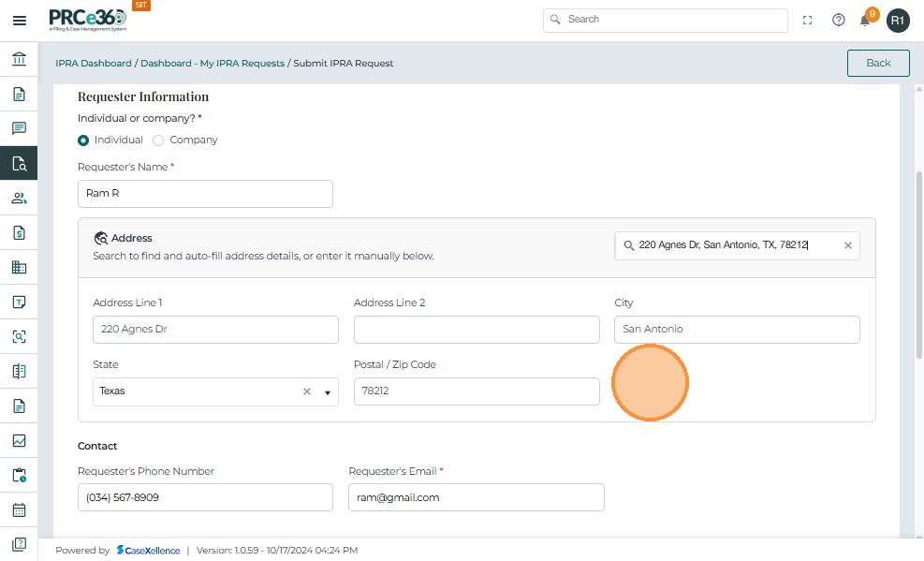
Task: Expand the State dropdown arrow
Action: (328, 392)
